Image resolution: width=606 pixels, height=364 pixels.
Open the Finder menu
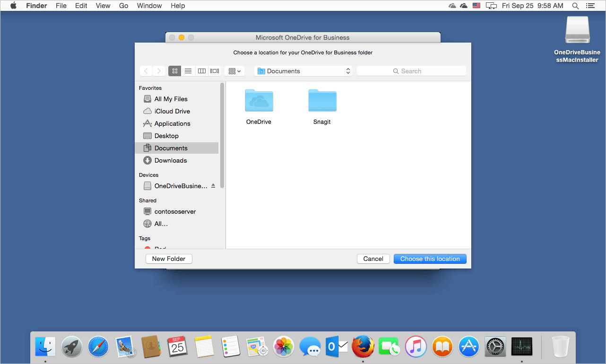36,6
